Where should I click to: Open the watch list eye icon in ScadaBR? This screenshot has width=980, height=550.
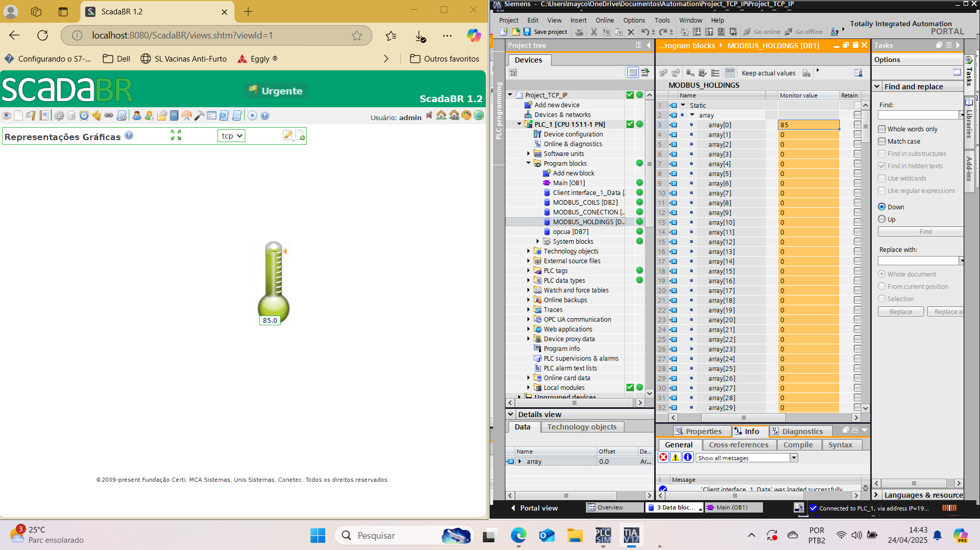pyautogui.click(x=6, y=115)
